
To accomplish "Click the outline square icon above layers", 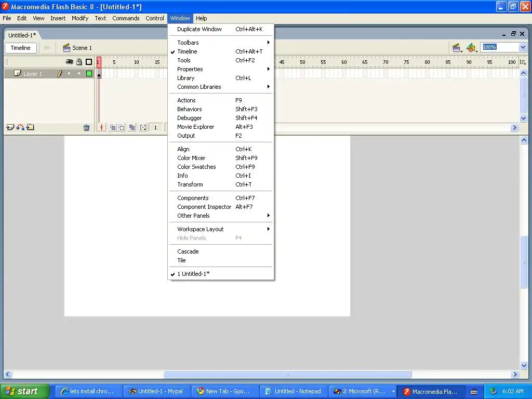I will 89,62.
